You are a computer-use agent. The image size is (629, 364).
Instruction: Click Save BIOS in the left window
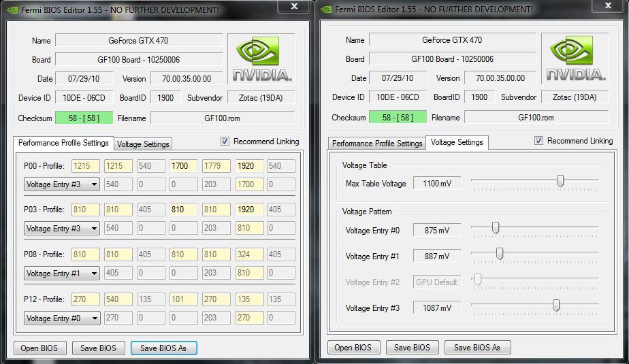(x=98, y=348)
